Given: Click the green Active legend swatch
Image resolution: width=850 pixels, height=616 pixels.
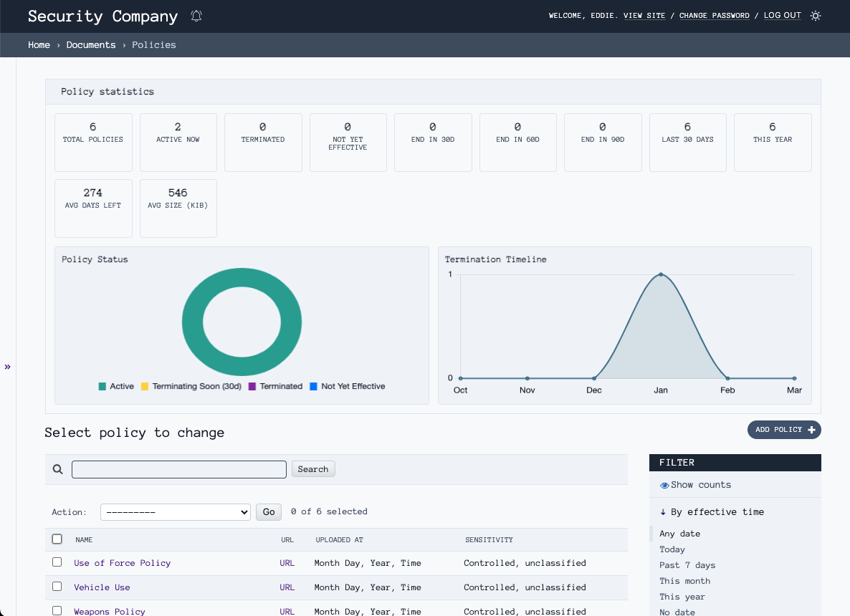Looking at the screenshot, I should [102, 387].
